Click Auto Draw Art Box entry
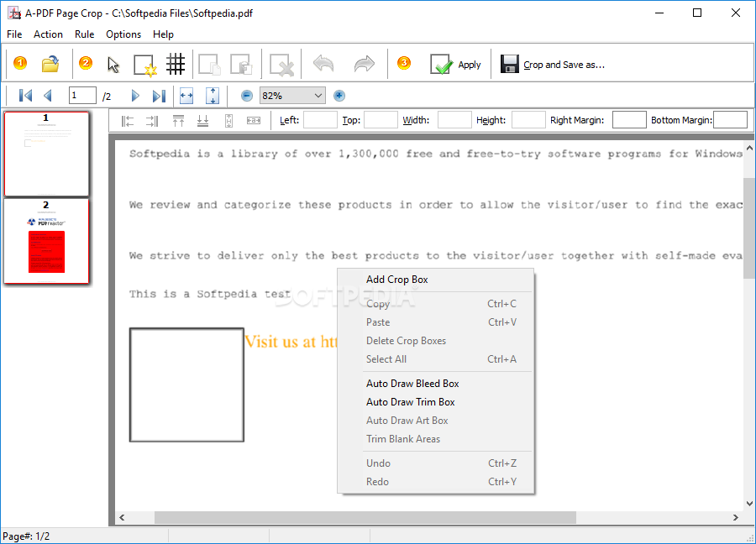756x544 pixels. point(436,420)
